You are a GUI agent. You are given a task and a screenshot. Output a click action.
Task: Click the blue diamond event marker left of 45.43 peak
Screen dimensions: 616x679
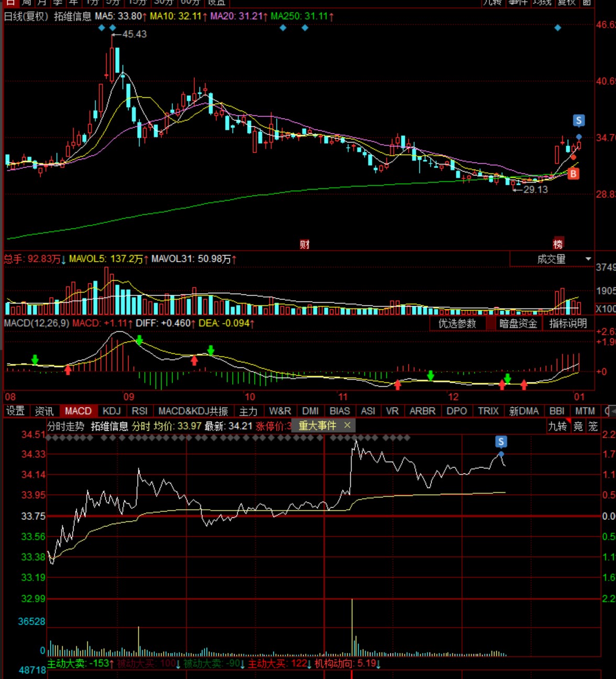tap(102, 28)
